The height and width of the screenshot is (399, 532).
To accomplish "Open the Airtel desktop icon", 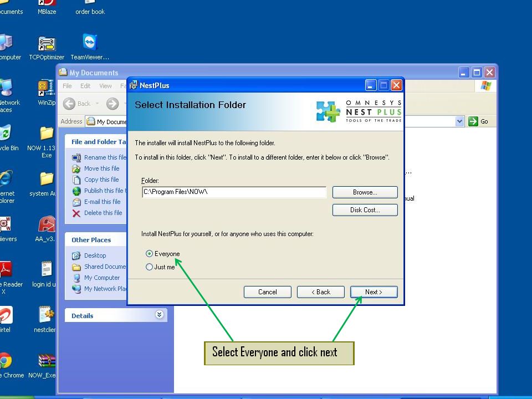I will [x=6, y=315].
